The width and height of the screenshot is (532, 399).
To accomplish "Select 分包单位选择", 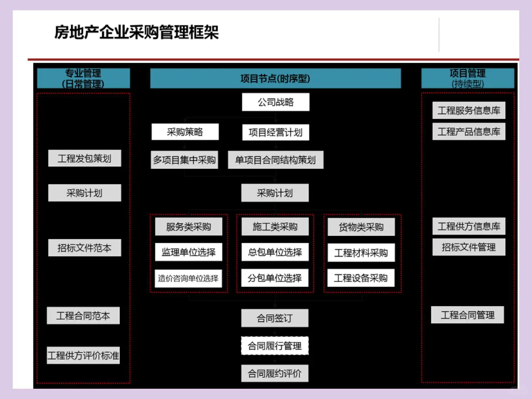I will coord(275,278).
